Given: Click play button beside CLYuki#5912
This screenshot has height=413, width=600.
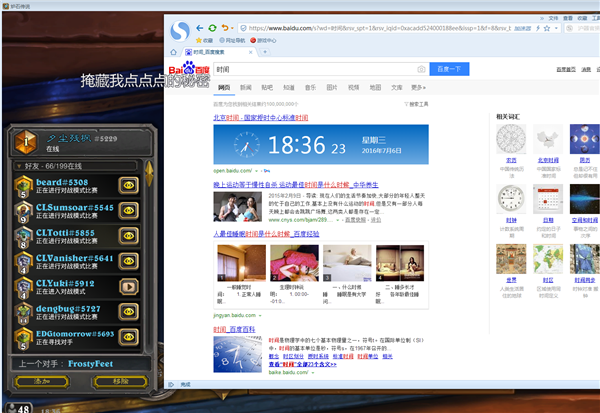Looking at the screenshot, I should [129, 286].
